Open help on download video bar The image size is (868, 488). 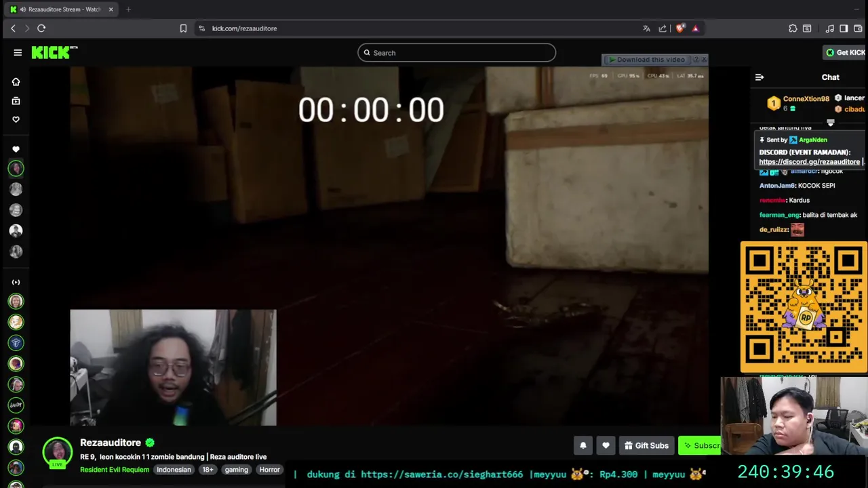[695, 60]
